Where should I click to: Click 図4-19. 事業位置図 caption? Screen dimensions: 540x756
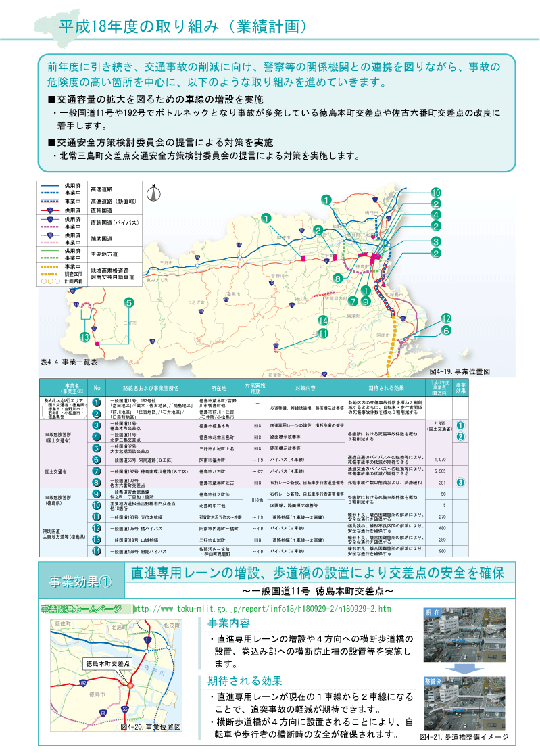point(460,372)
